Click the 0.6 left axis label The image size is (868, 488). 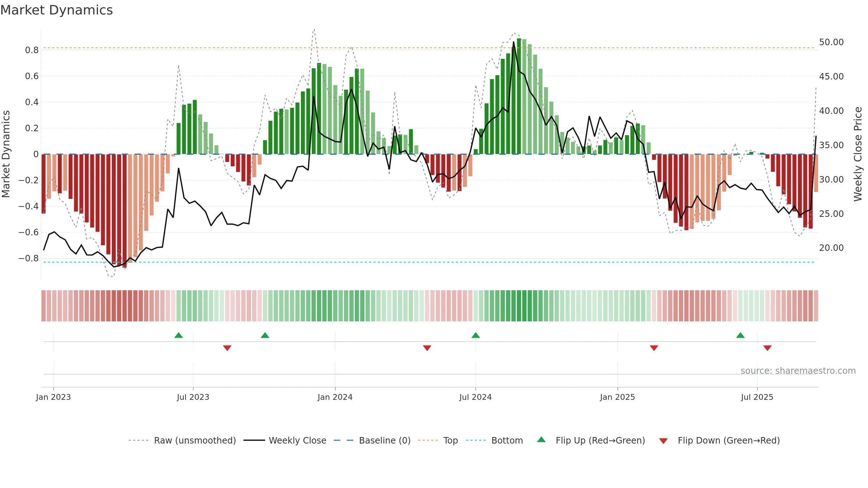(x=32, y=76)
